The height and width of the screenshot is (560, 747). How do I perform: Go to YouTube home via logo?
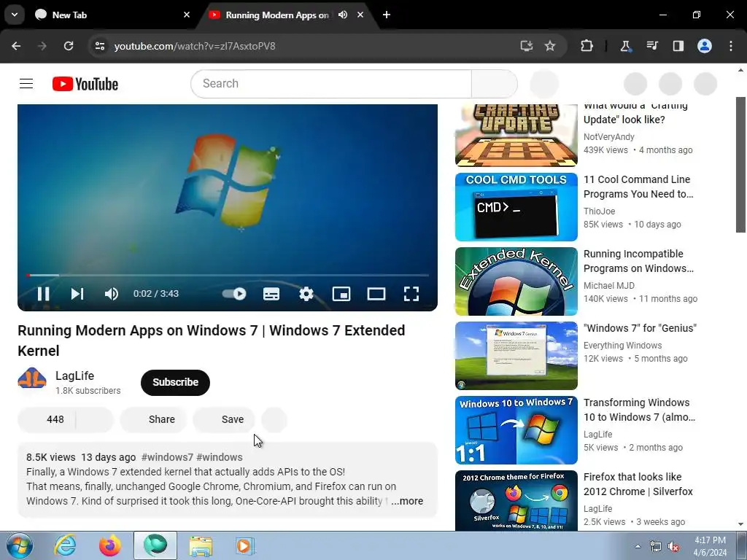85,84
